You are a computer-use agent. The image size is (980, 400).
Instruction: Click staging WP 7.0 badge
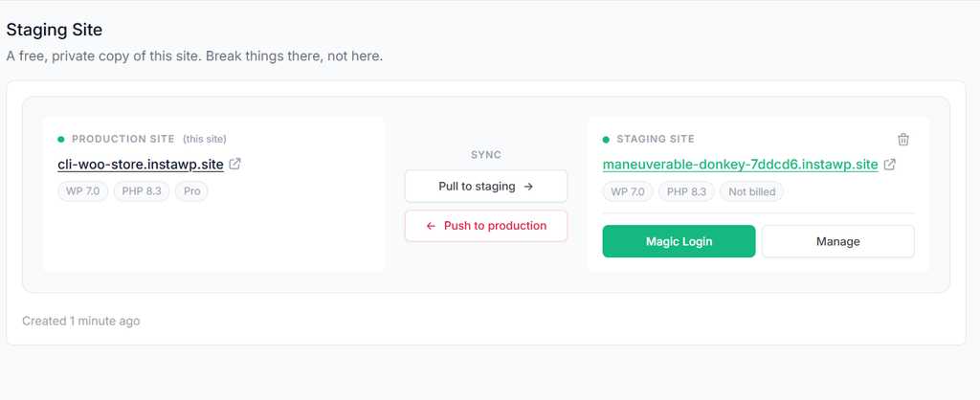[x=628, y=191]
